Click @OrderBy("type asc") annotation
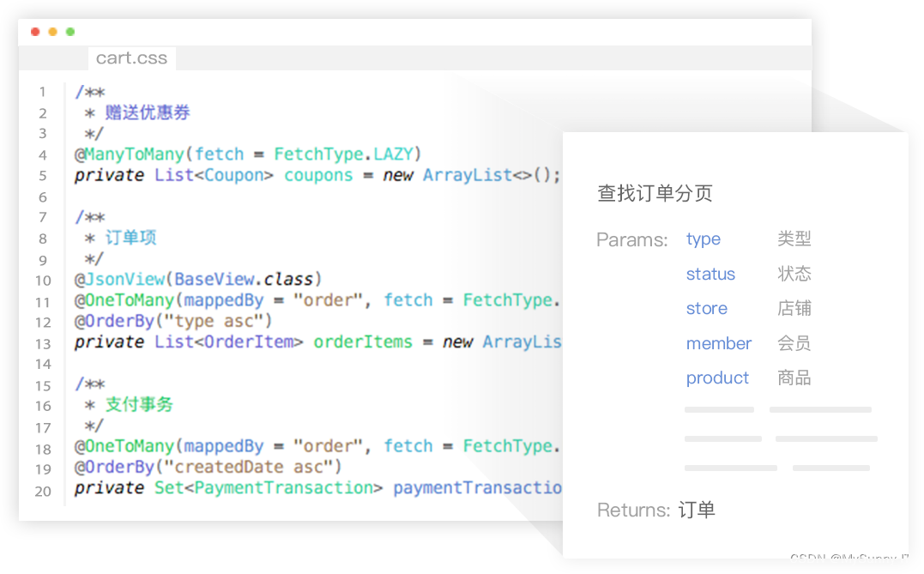Viewport: 924px width, 574px height. [173, 321]
